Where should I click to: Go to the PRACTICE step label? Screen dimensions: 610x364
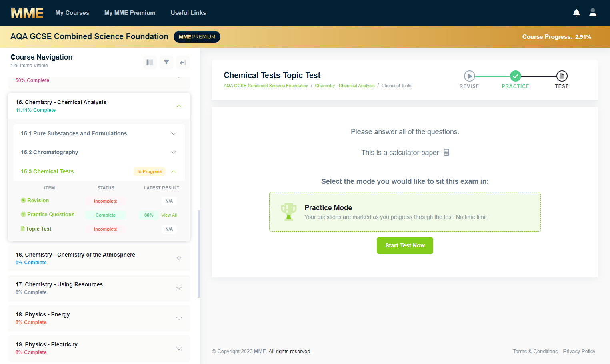pyautogui.click(x=516, y=86)
